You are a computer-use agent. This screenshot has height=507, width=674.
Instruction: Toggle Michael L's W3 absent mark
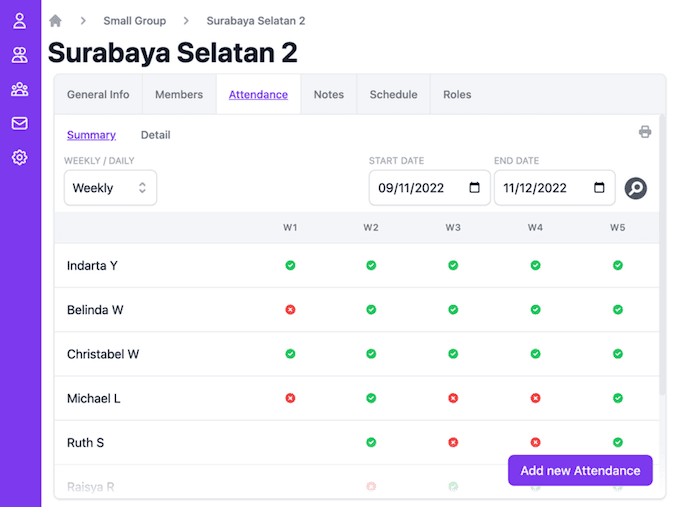(453, 398)
